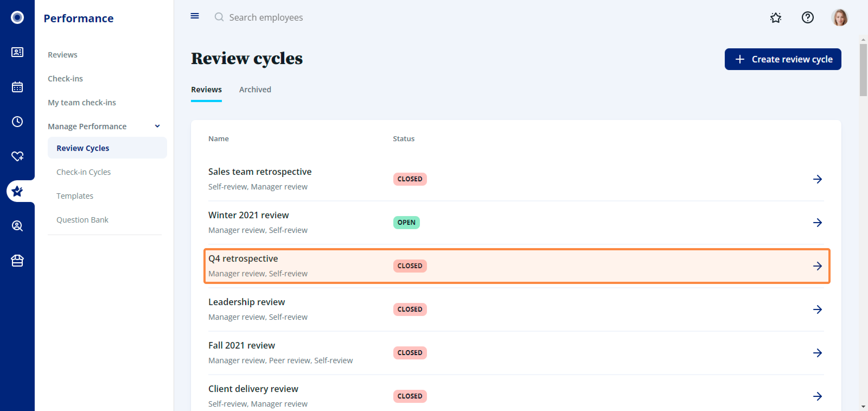Select the star Performance icon in sidebar

17,191
